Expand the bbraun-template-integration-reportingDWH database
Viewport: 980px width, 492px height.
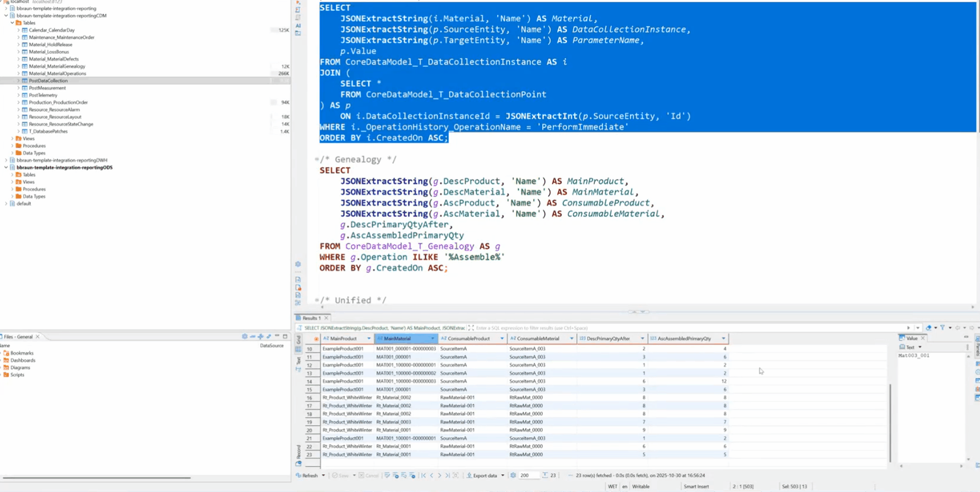pyautogui.click(x=6, y=160)
